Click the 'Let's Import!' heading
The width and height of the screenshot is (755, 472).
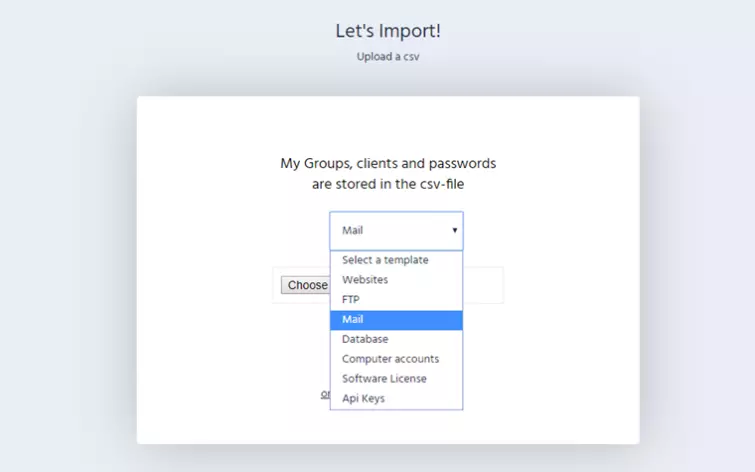[388, 31]
